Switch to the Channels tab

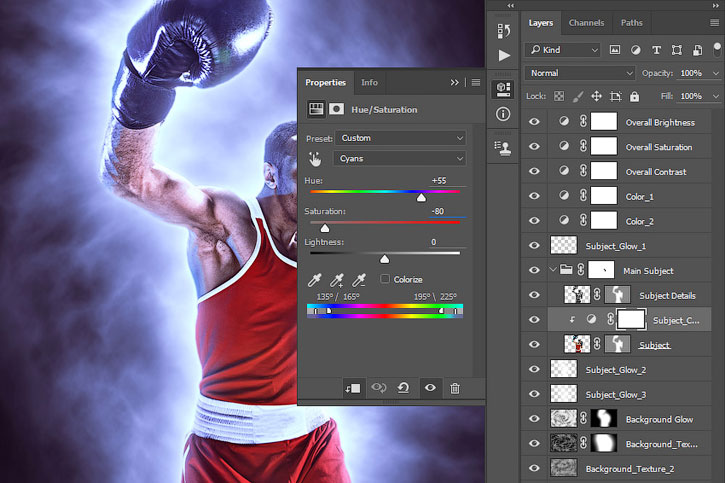click(x=586, y=23)
